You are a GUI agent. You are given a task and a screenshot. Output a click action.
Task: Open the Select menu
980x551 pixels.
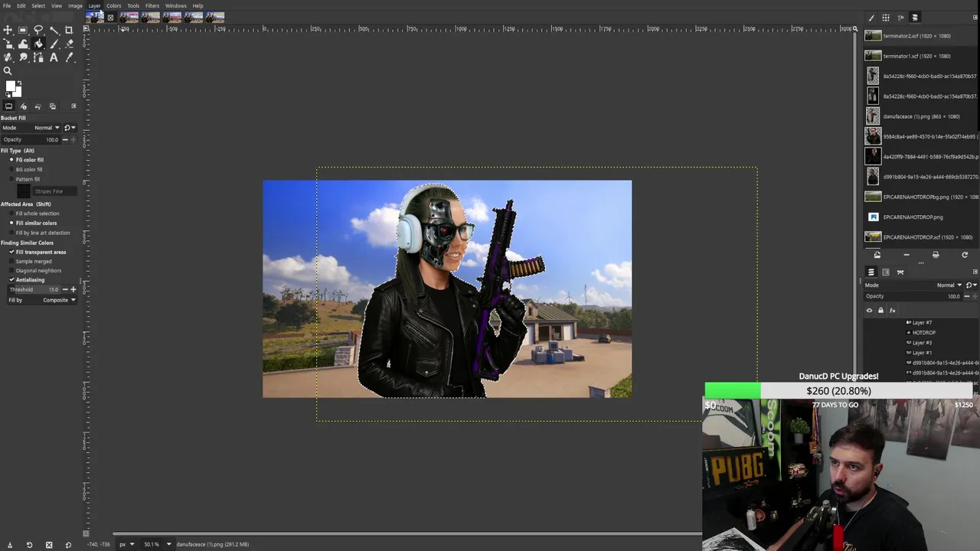tap(38, 5)
